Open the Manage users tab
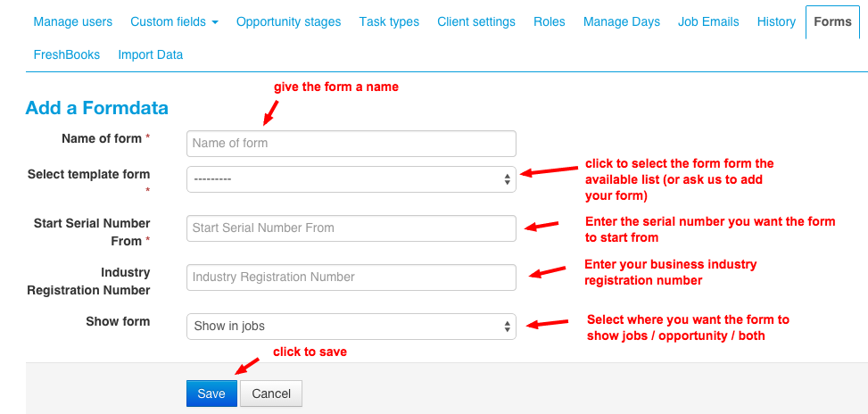The height and width of the screenshot is (414, 868). point(73,21)
